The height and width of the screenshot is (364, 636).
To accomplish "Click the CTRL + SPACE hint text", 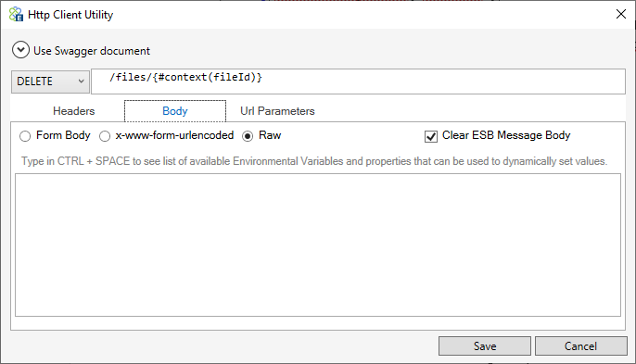I will click(x=314, y=161).
